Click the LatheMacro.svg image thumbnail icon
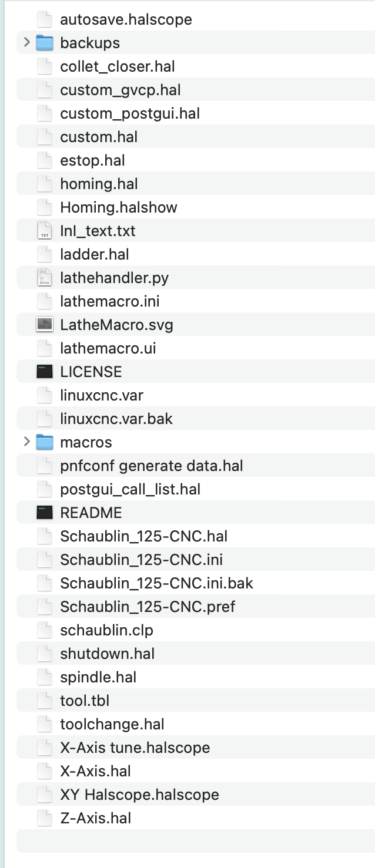 point(45,324)
